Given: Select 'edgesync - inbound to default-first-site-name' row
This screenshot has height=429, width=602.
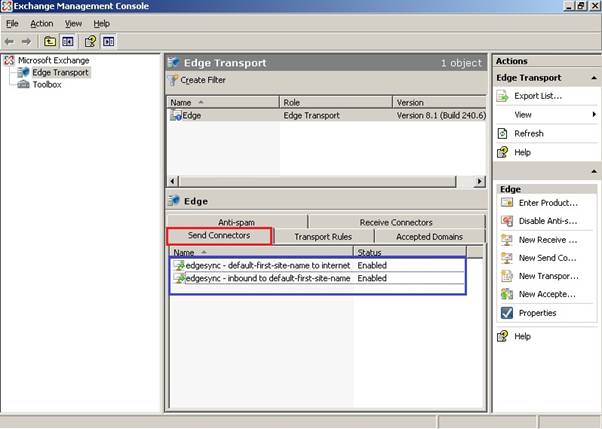Looking at the screenshot, I should click(317, 278).
